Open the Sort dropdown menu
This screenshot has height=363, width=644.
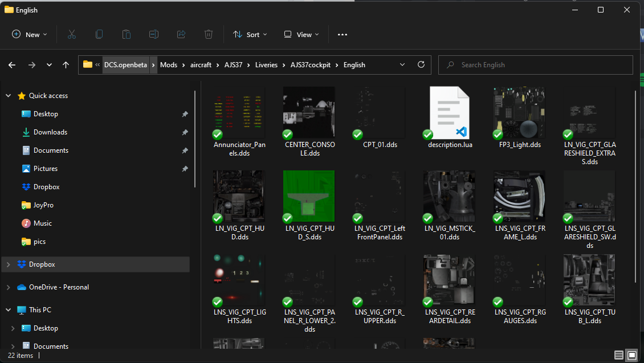tap(250, 35)
